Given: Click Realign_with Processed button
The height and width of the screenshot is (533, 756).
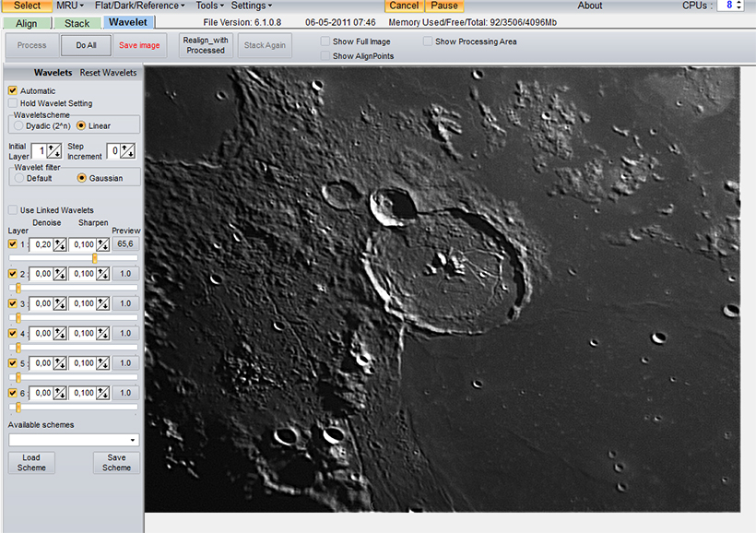Looking at the screenshot, I should pyautogui.click(x=206, y=45).
